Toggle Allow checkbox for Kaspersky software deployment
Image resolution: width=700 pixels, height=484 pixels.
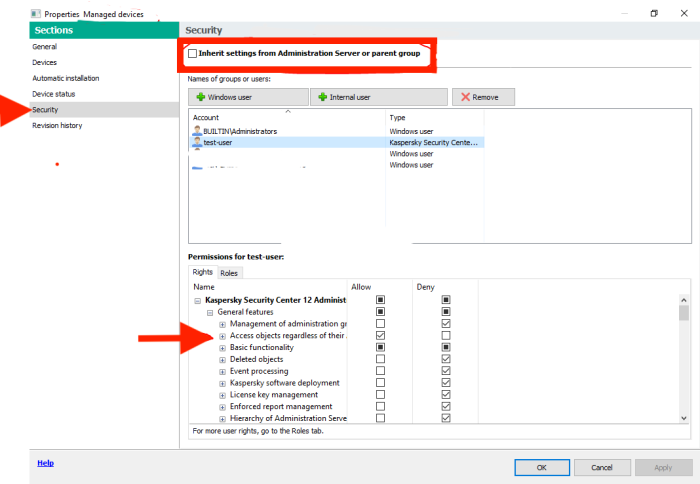point(380,383)
